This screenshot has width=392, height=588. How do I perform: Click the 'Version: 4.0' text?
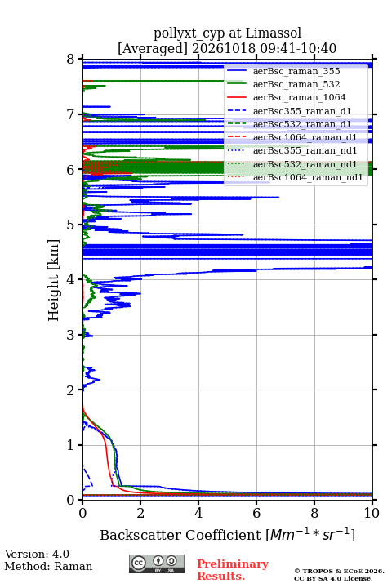coord(37,554)
